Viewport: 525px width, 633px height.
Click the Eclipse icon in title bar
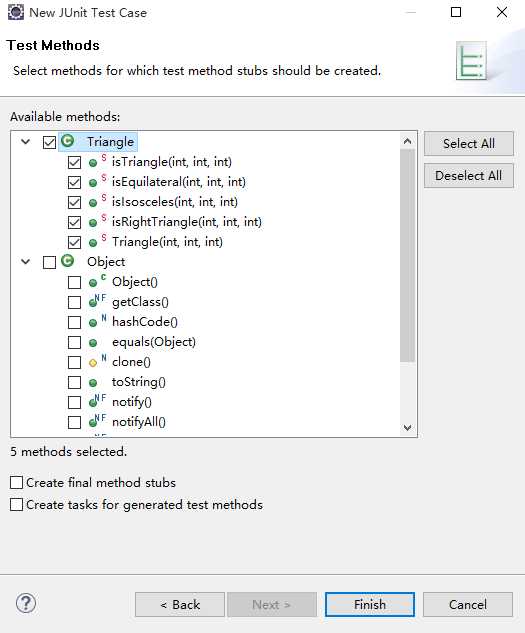(16, 12)
